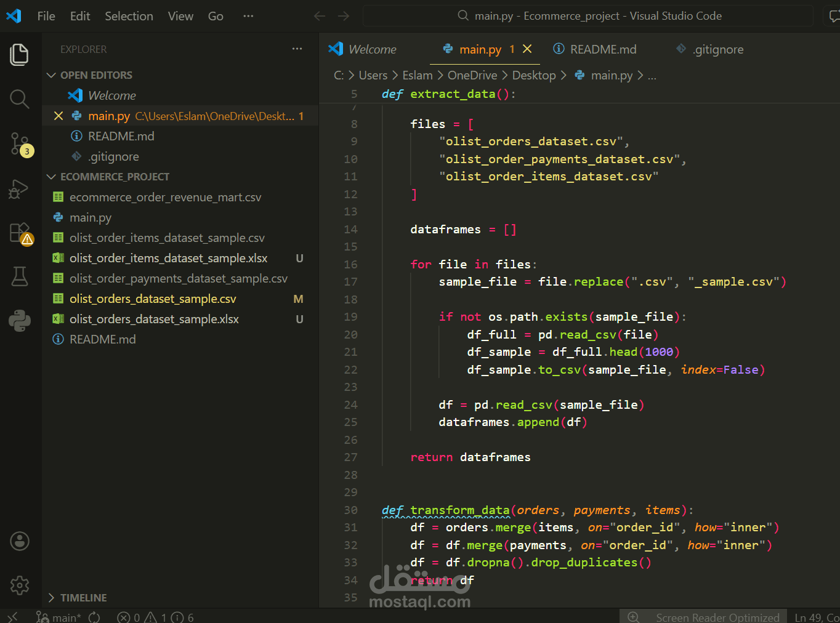
Task: Open olist_orders_dataset_sample.xlsx
Action: pyautogui.click(x=180, y=319)
